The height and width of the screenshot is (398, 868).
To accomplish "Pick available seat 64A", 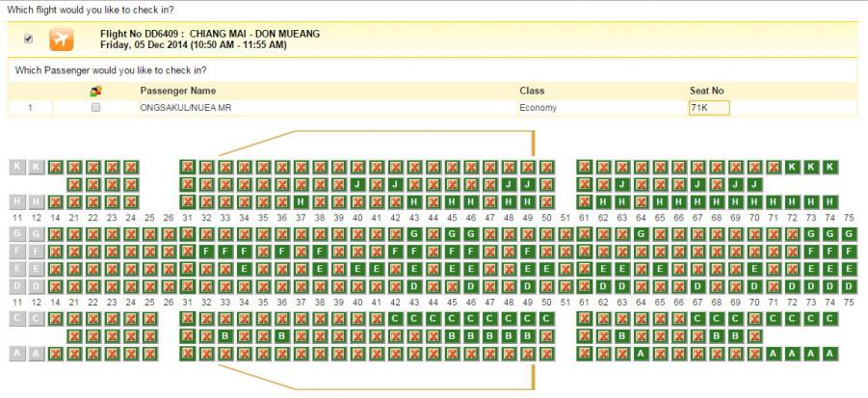I will point(641,354).
